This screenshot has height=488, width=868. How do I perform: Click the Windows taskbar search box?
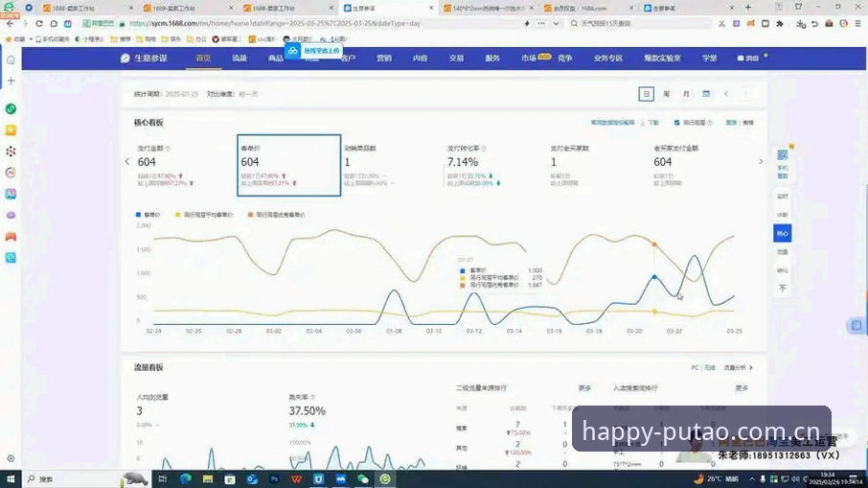coord(72,479)
